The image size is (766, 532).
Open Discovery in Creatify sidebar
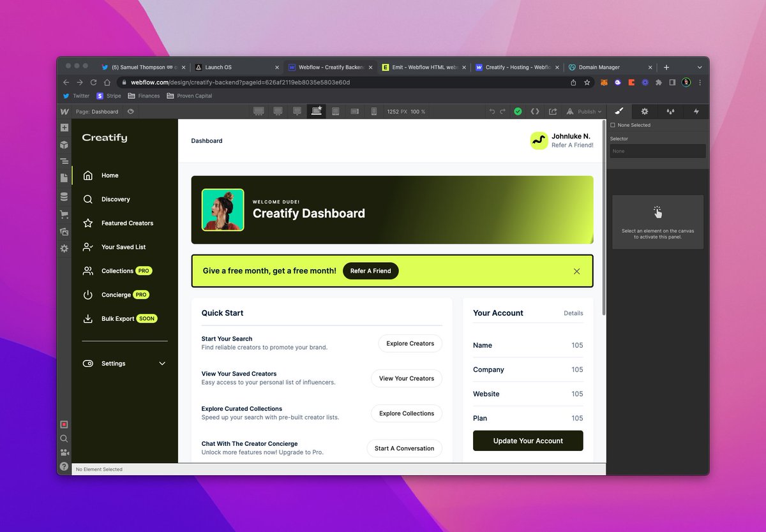[x=116, y=199]
